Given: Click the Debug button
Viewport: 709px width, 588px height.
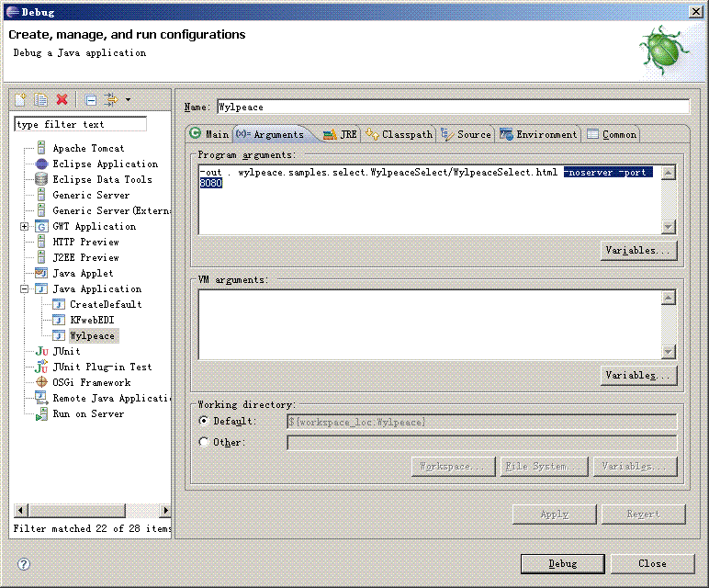Looking at the screenshot, I should (562, 563).
